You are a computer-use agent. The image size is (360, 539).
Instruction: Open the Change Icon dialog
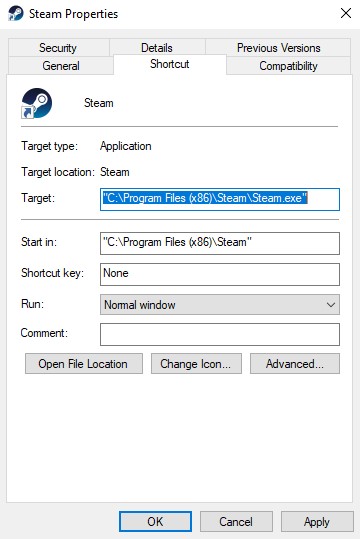196,364
